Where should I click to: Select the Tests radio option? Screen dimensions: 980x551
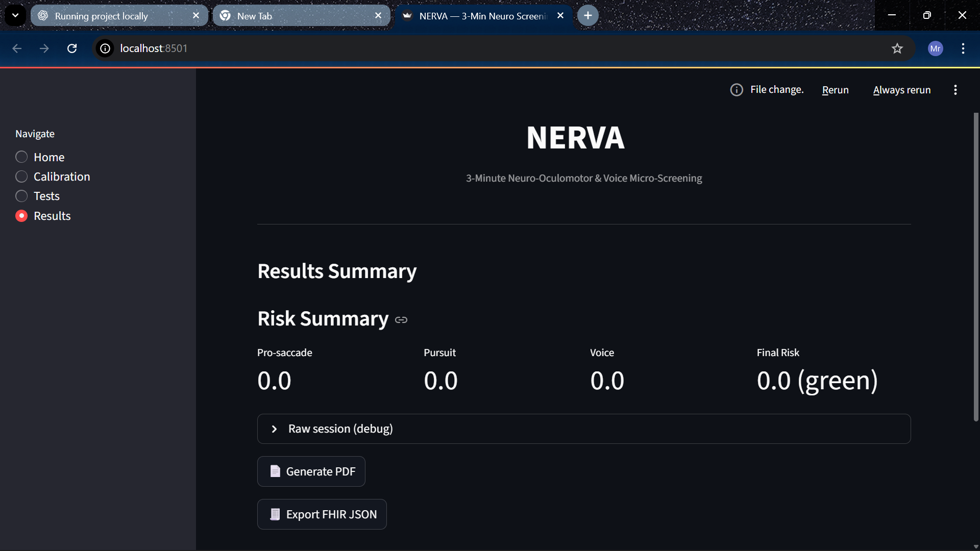pos(21,196)
